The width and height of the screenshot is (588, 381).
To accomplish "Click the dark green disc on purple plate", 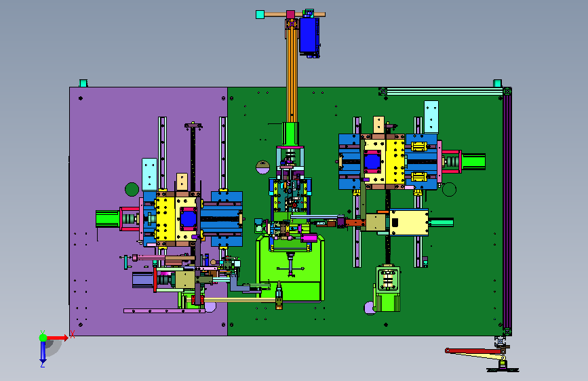I will point(132,189).
